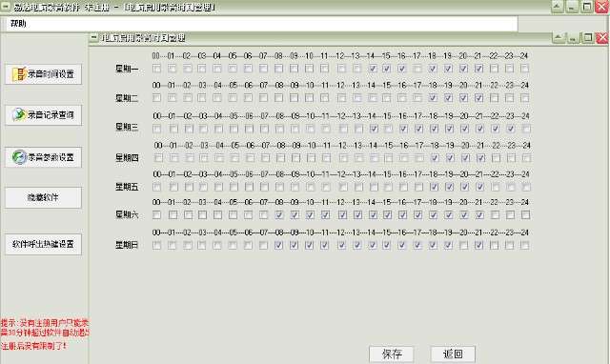Open the 录音时间设置 sidebar item
This screenshot has height=364, width=610.
click(43, 74)
